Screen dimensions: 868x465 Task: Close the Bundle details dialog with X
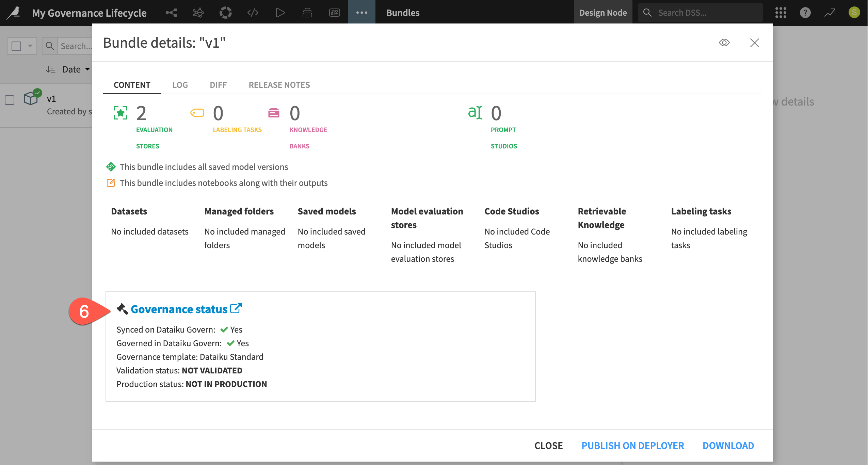(754, 43)
